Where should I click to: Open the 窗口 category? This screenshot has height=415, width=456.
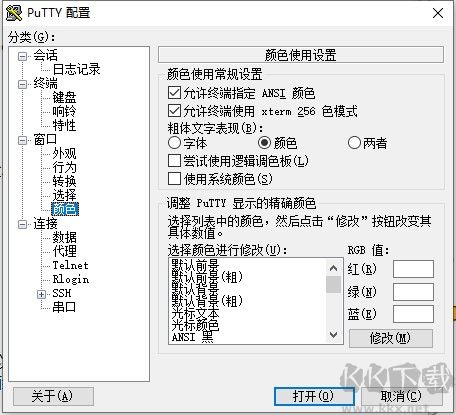coord(45,139)
